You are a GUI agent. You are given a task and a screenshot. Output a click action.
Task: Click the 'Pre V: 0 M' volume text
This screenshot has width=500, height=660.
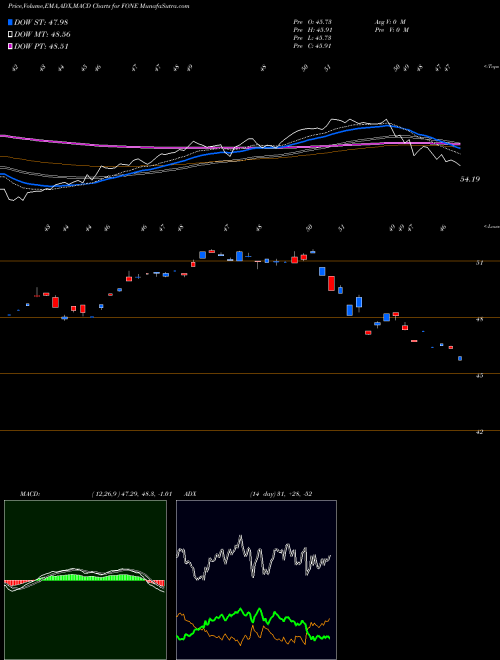393,30
